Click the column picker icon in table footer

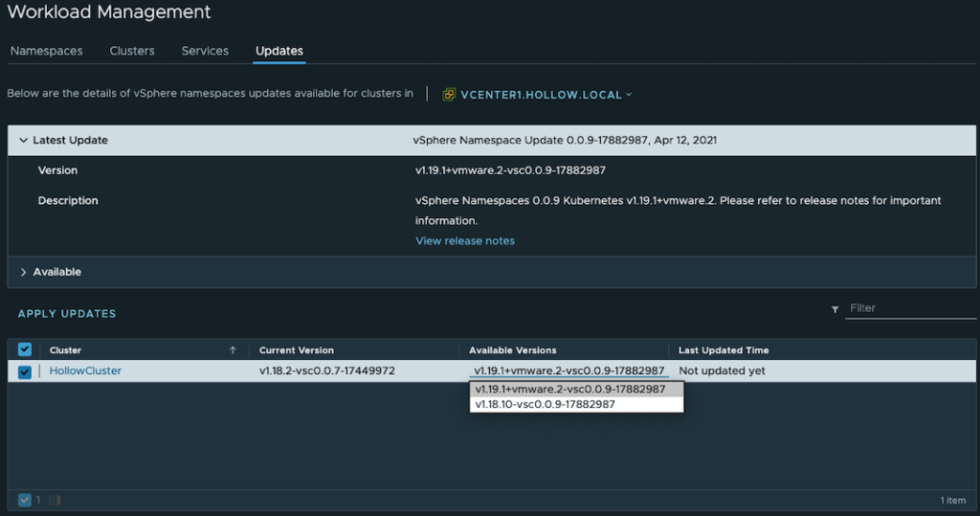point(55,500)
